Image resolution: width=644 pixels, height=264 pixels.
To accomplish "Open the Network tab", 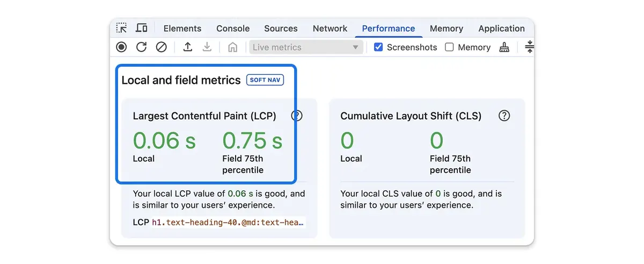I will 330,28.
